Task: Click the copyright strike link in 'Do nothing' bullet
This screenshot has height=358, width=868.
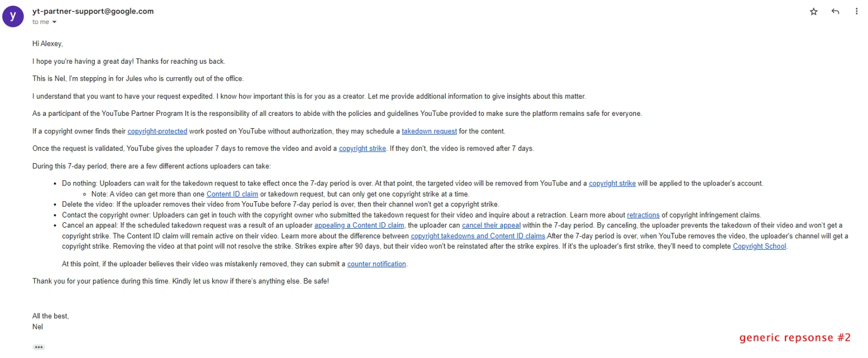Action: pyautogui.click(x=612, y=184)
